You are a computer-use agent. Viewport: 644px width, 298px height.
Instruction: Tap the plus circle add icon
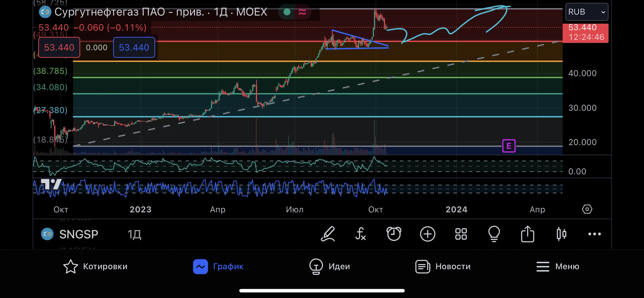pos(427,234)
